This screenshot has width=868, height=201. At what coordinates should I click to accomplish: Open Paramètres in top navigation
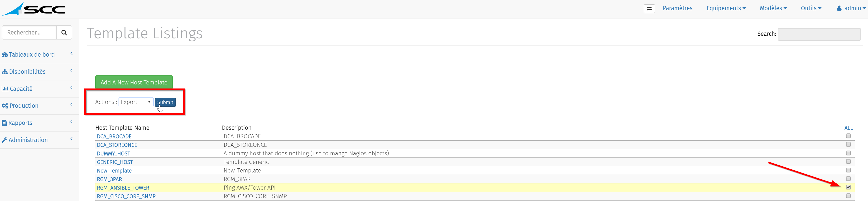(x=677, y=8)
